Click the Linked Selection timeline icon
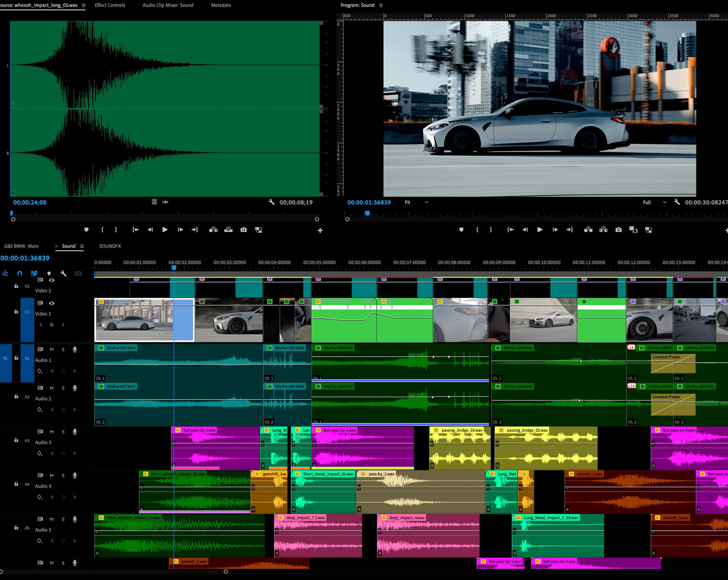 pyautogui.click(x=34, y=273)
